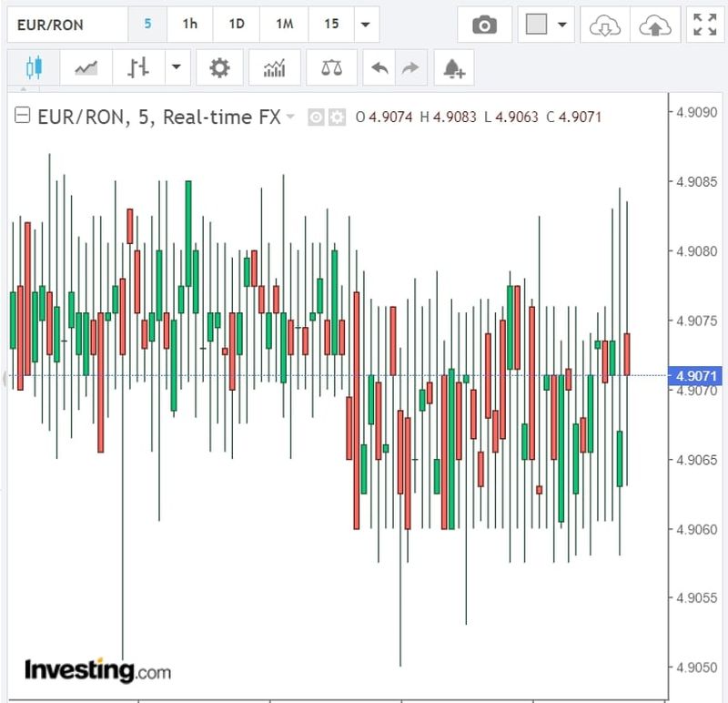Viewport: 728px width, 703px height.
Task: Click the compare symbols scale icon
Action: (331, 67)
